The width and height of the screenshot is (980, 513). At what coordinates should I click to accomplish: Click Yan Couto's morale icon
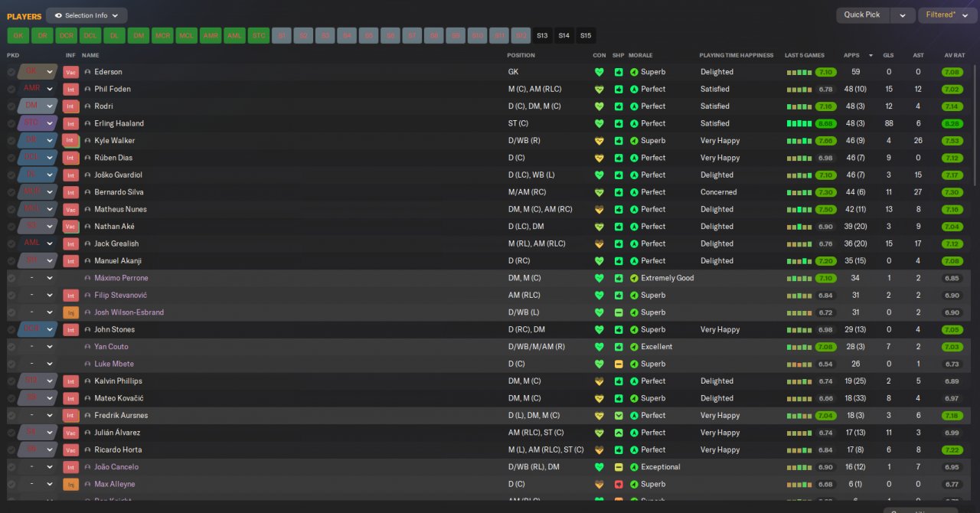634,347
